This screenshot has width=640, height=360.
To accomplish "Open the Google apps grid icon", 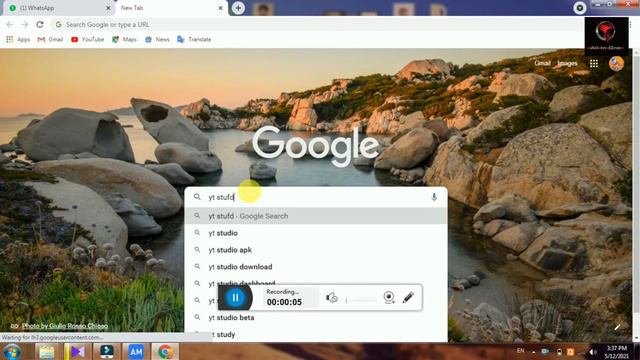I will tap(594, 63).
